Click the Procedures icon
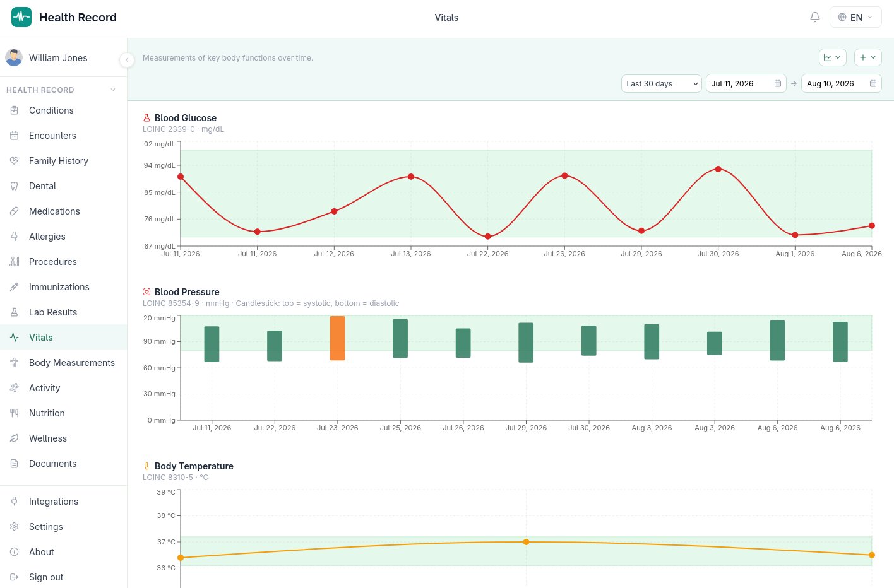The width and height of the screenshot is (894, 588). [15, 262]
